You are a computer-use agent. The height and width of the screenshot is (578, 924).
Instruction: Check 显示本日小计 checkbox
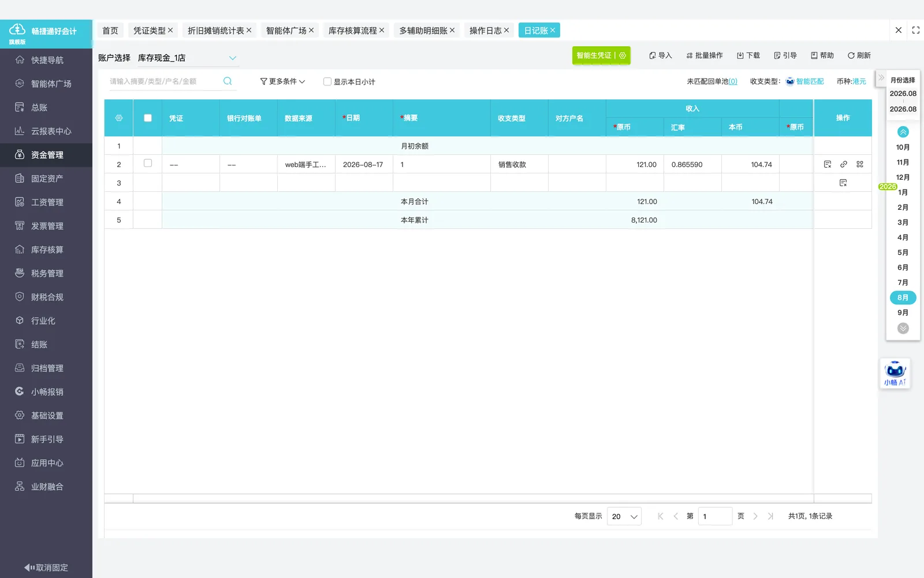[327, 81]
